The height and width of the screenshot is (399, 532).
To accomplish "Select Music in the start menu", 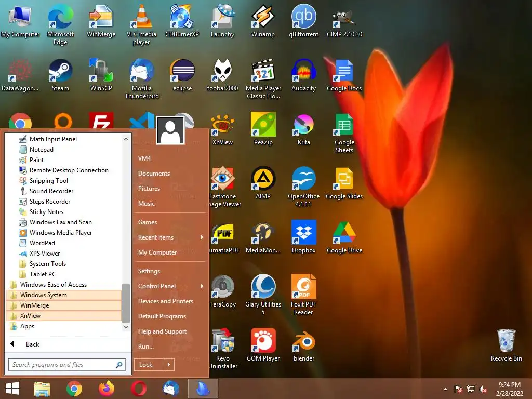I will click(146, 204).
